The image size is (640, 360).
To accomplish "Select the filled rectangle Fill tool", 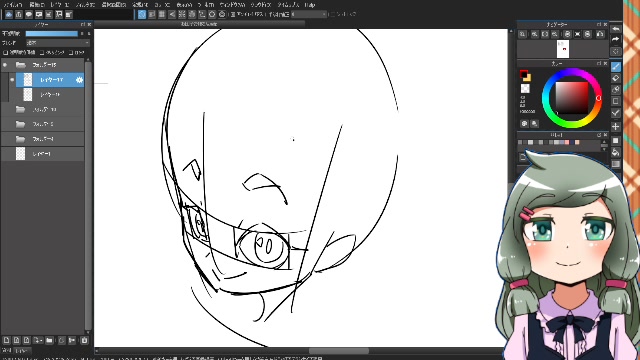I will (x=616, y=141).
